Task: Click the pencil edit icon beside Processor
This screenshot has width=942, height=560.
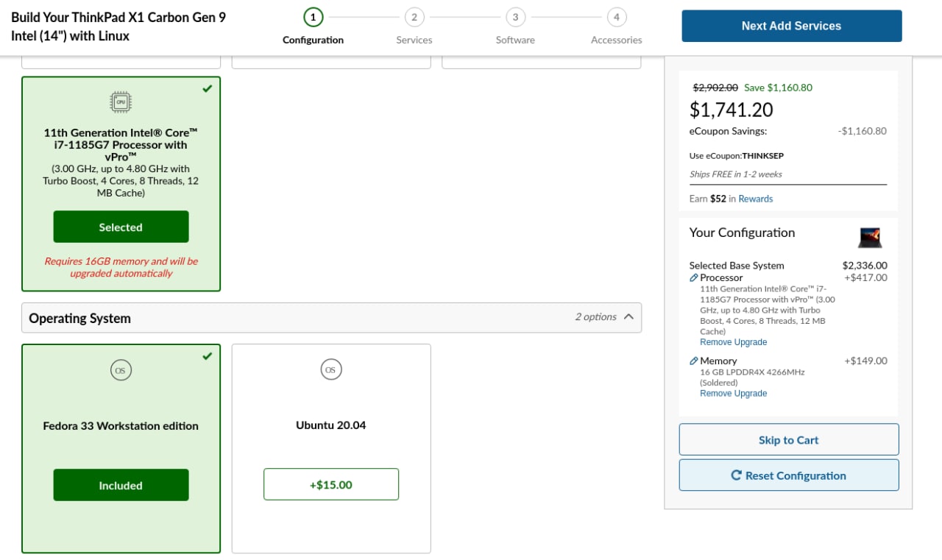Action: [694, 278]
